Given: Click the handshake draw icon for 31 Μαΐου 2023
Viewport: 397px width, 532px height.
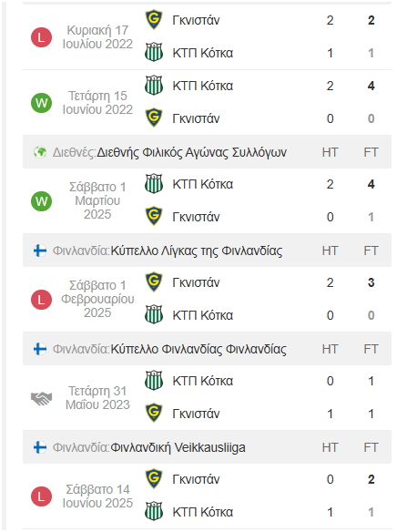Looking at the screenshot, I should coord(41,398).
